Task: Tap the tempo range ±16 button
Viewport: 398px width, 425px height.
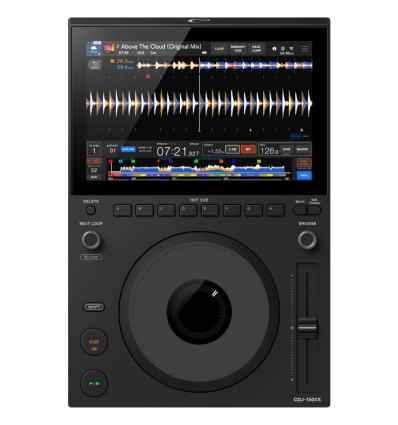Action: (x=232, y=150)
